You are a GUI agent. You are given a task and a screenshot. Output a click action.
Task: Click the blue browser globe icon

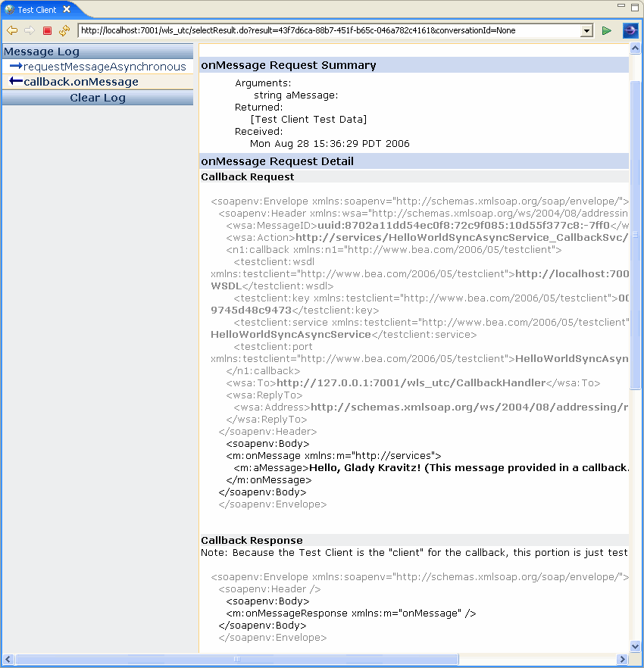coord(630,30)
